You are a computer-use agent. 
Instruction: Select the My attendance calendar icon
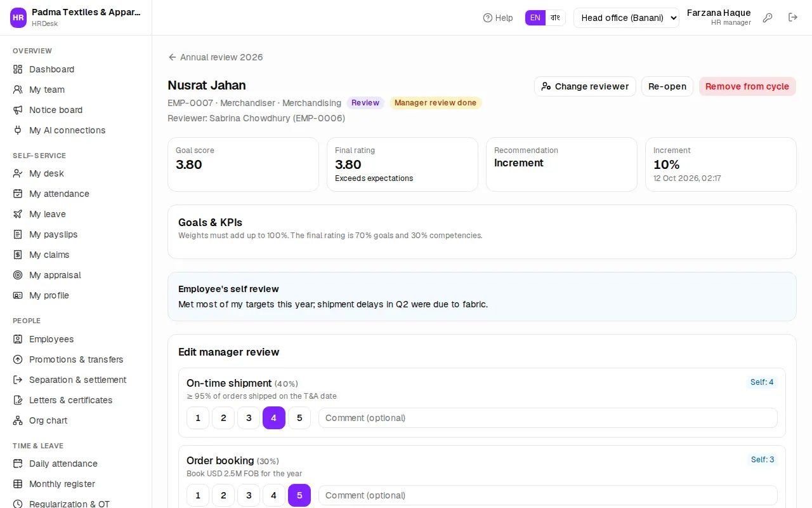tap(18, 194)
